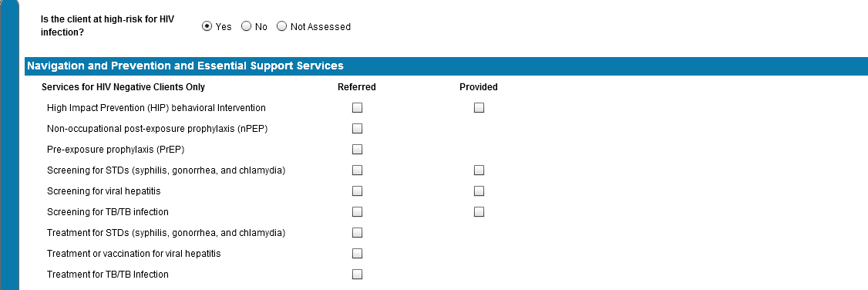Click the Provided column heading
Image resolution: width=868 pixels, height=290 pixels.
tap(478, 87)
